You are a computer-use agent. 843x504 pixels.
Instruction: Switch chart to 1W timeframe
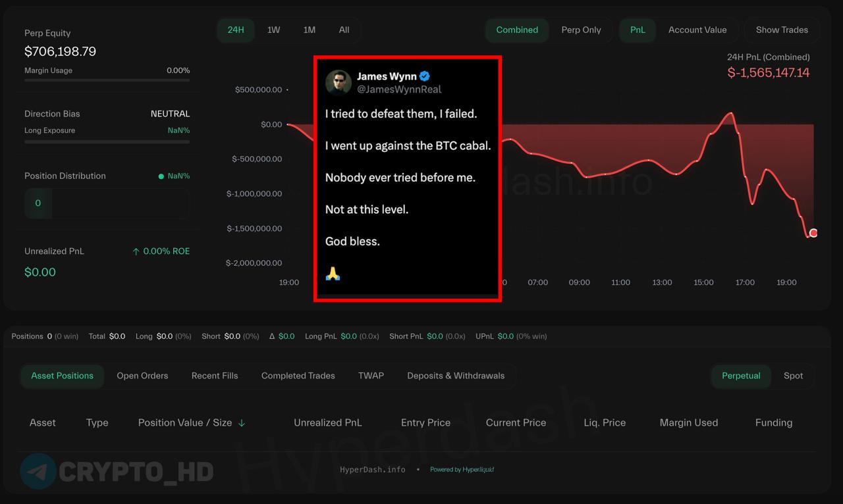point(273,30)
